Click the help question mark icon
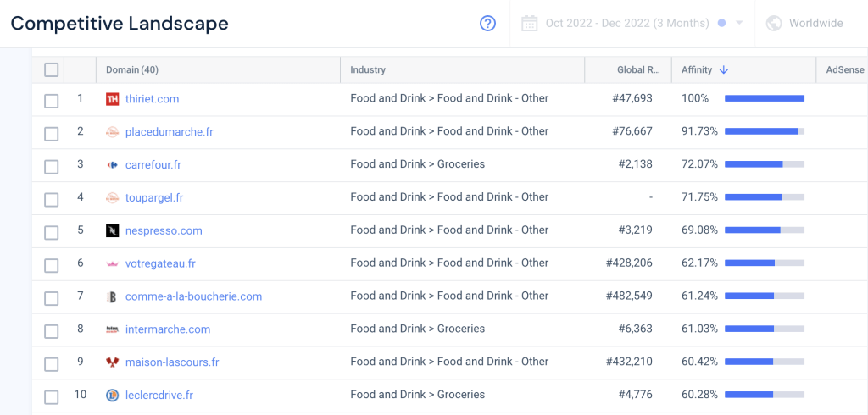Viewport: 868px width, 415px height. pyautogui.click(x=487, y=24)
